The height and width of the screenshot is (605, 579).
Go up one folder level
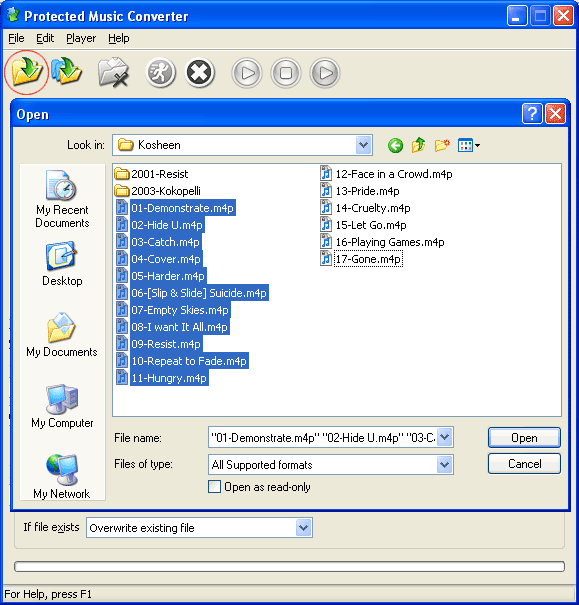pyautogui.click(x=419, y=145)
